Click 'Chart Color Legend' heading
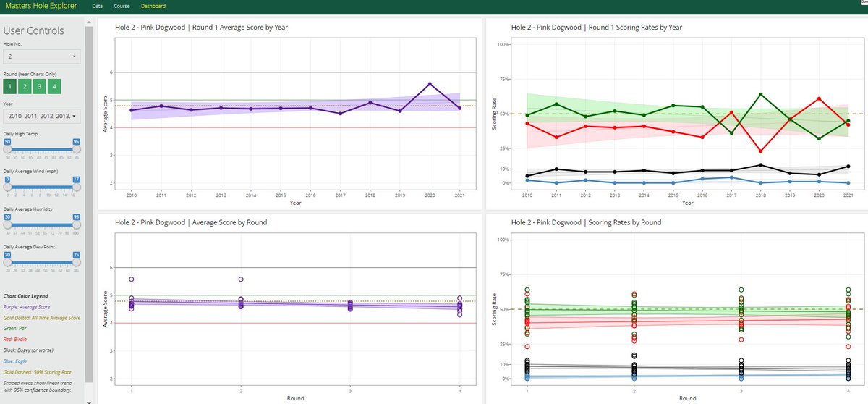868x404 pixels. click(25, 296)
